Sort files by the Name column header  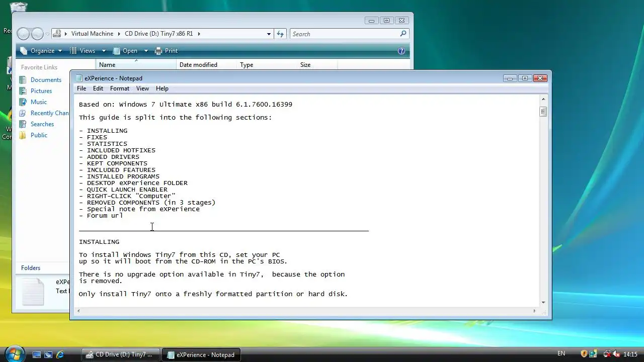[x=136, y=65]
